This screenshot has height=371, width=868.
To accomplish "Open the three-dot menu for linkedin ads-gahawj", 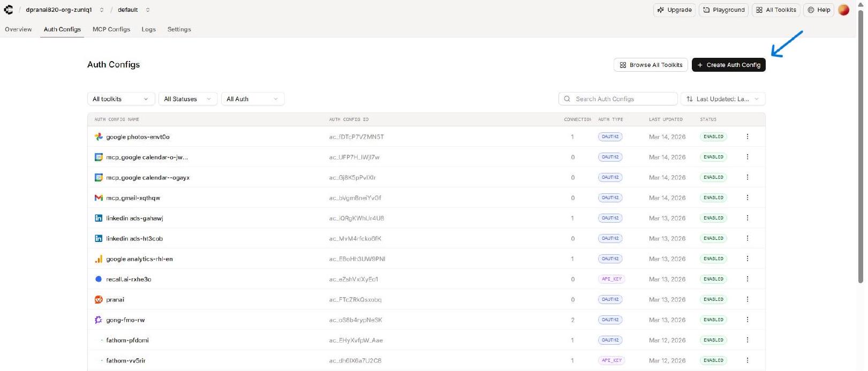I will (748, 218).
